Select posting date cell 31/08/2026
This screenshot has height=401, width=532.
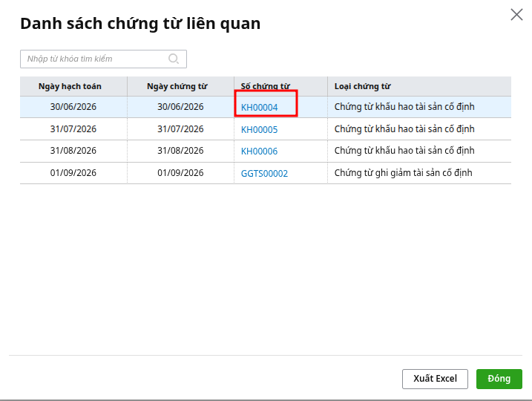(73, 151)
